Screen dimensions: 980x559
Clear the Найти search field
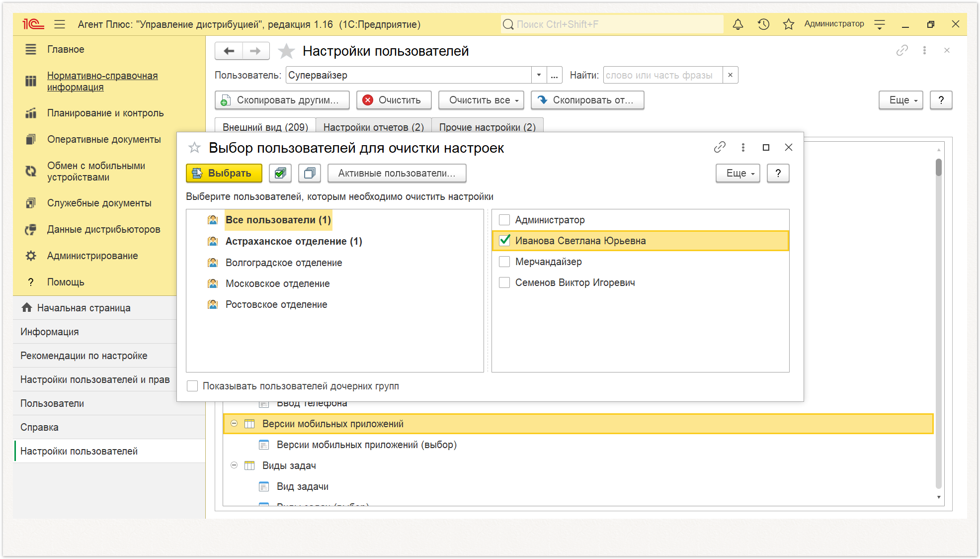730,75
